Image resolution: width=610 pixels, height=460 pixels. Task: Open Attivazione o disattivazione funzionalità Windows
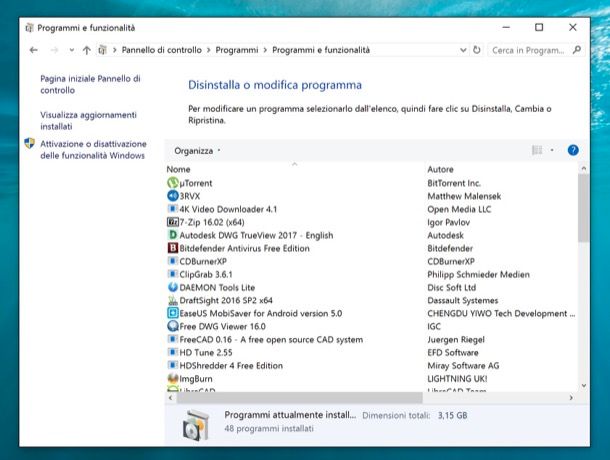(x=93, y=149)
